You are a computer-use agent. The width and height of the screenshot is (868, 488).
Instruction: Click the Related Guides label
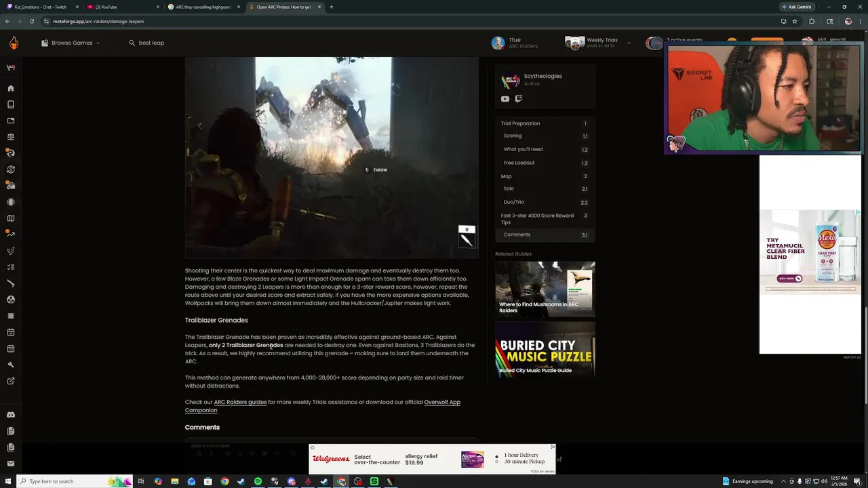513,253
